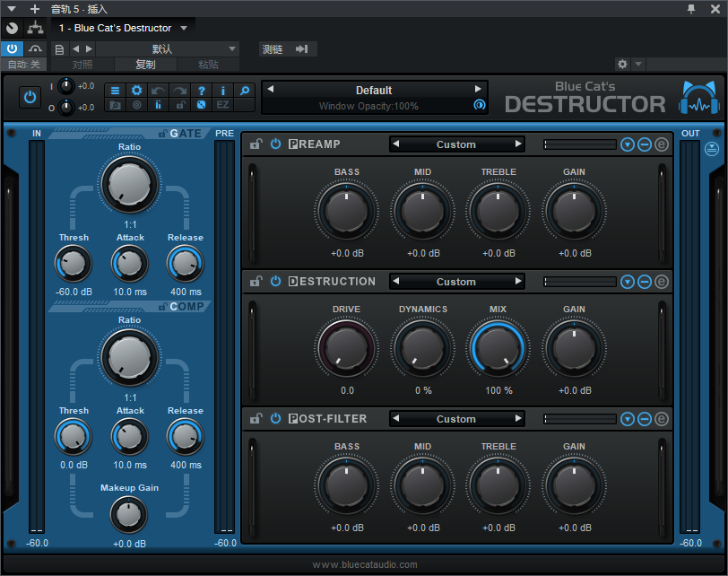
Task: Open the PREAMP section download-arrow menu
Action: (x=628, y=144)
